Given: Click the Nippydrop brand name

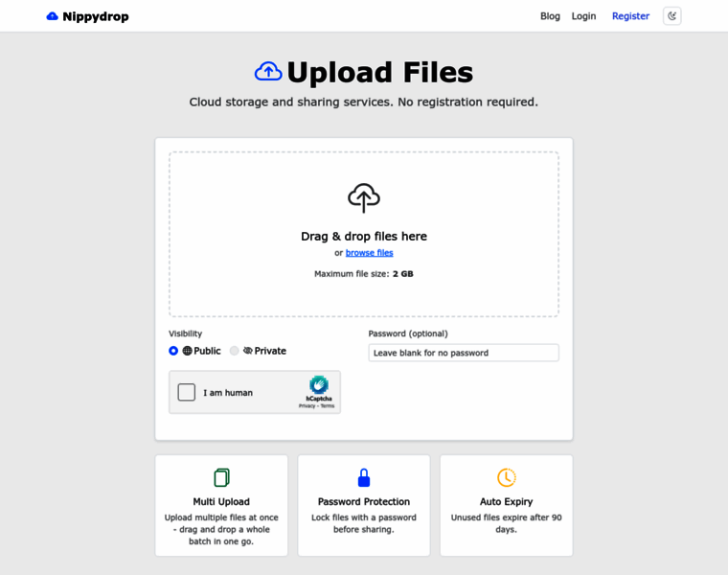Looking at the screenshot, I should 96,16.
